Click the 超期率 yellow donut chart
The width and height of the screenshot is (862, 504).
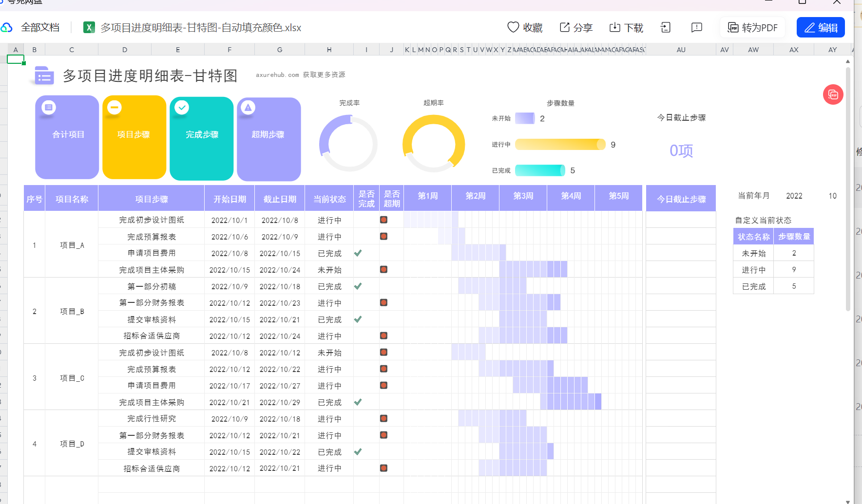tap(434, 143)
